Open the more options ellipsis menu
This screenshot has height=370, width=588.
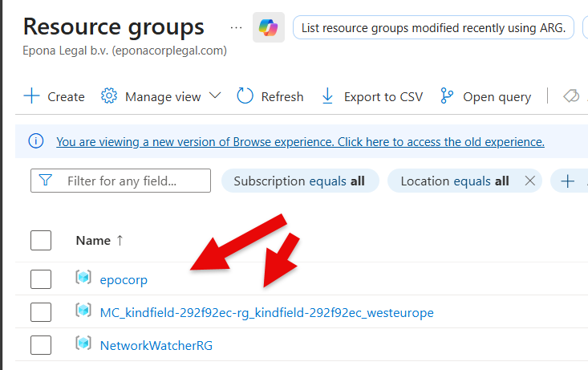[235, 27]
